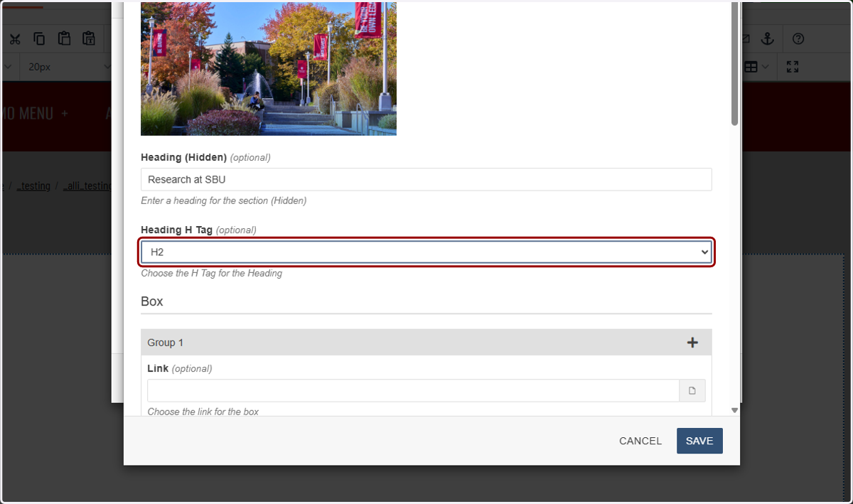Click the SAVE button
Screen dimensions: 853x504
(x=699, y=441)
